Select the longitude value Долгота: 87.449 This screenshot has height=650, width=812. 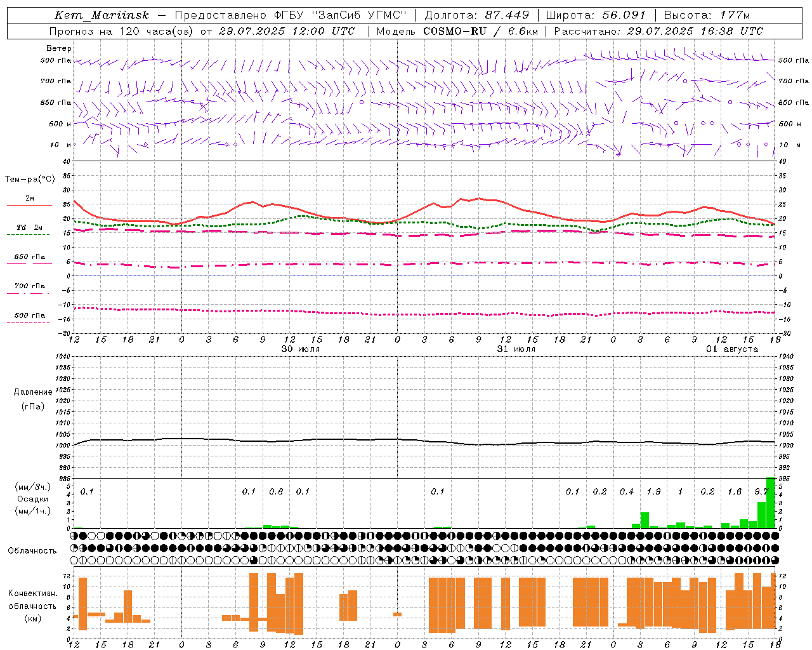pyautogui.click(x=476, y=15)
